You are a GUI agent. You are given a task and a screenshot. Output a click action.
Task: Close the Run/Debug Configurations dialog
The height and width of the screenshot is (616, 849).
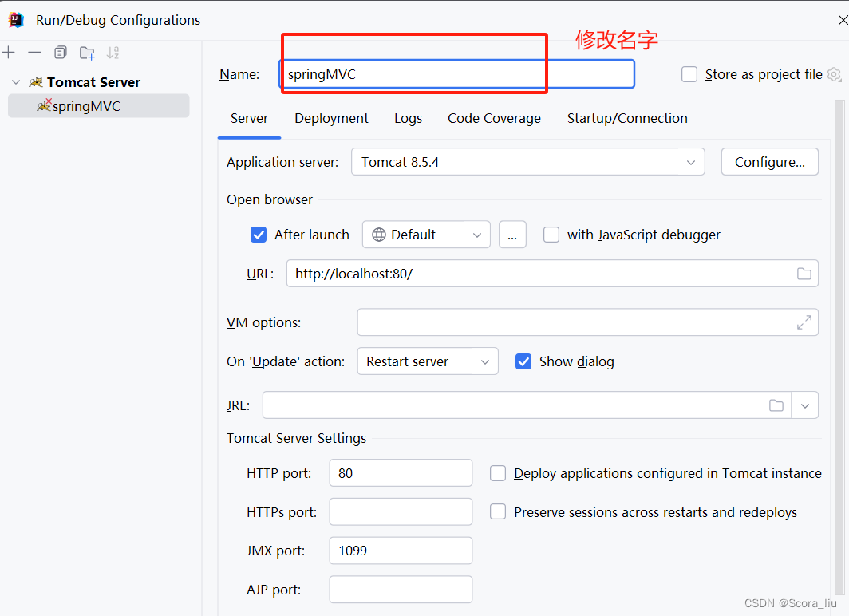coord(843,20)
